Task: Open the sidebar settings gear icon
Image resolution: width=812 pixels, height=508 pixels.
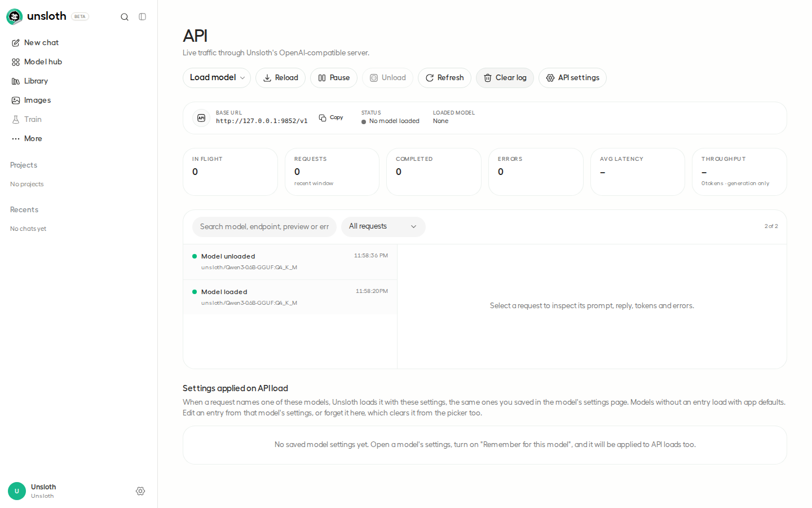Action: point(140,492)
